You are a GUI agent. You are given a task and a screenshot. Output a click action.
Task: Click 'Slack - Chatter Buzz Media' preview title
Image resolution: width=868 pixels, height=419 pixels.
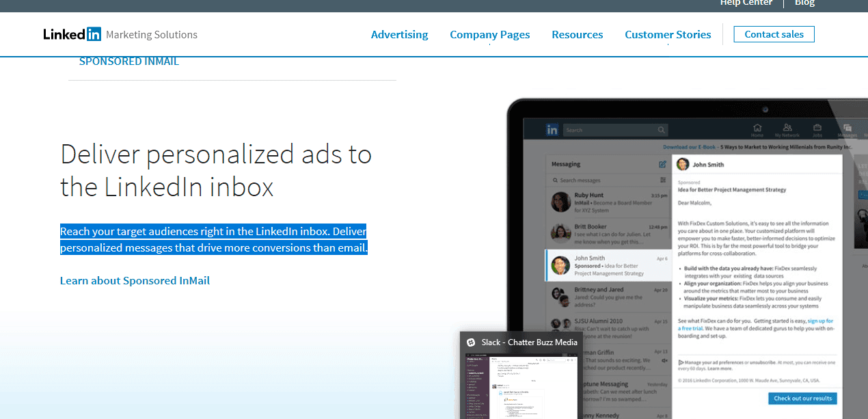coord(529,342)
